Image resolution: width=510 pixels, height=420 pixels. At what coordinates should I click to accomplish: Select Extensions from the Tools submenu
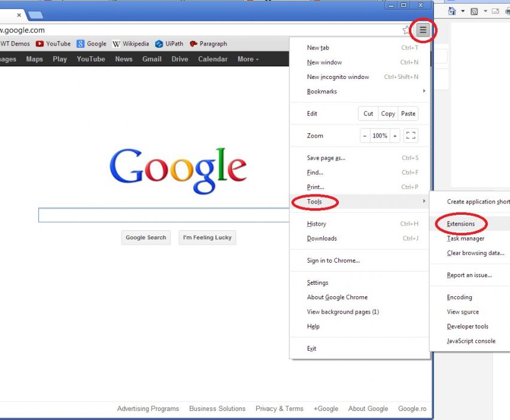click(461, 224)
